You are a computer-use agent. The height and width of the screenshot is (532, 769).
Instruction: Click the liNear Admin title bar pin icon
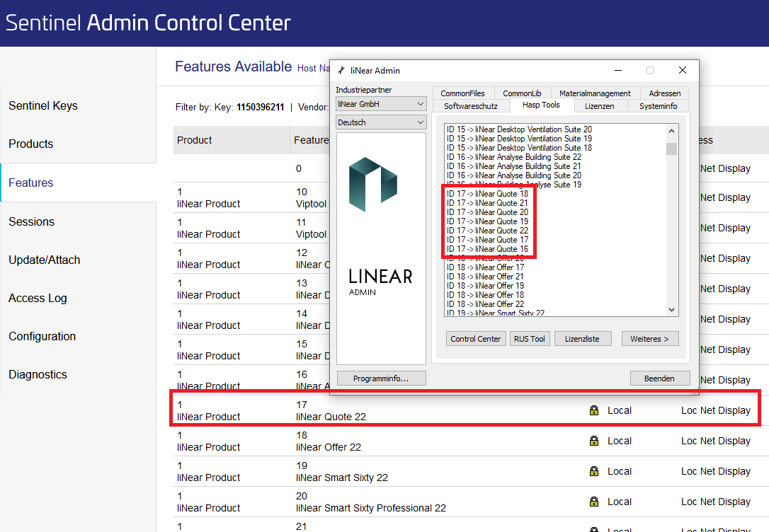coord(341,71)
